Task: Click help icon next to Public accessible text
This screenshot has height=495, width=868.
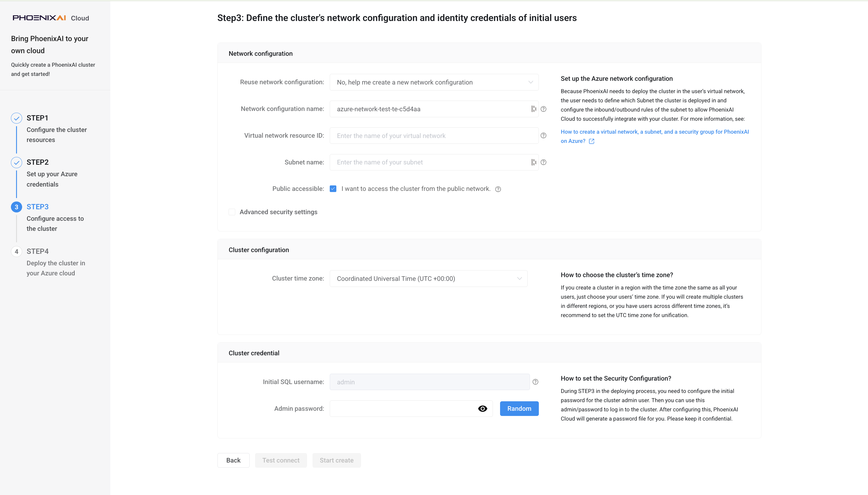Action: point(498,189)
